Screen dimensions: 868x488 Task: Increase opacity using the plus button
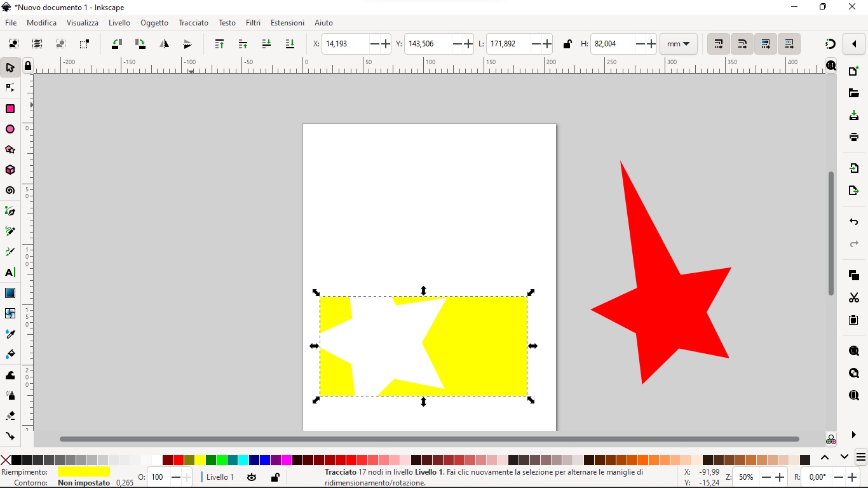coord(186,477)
